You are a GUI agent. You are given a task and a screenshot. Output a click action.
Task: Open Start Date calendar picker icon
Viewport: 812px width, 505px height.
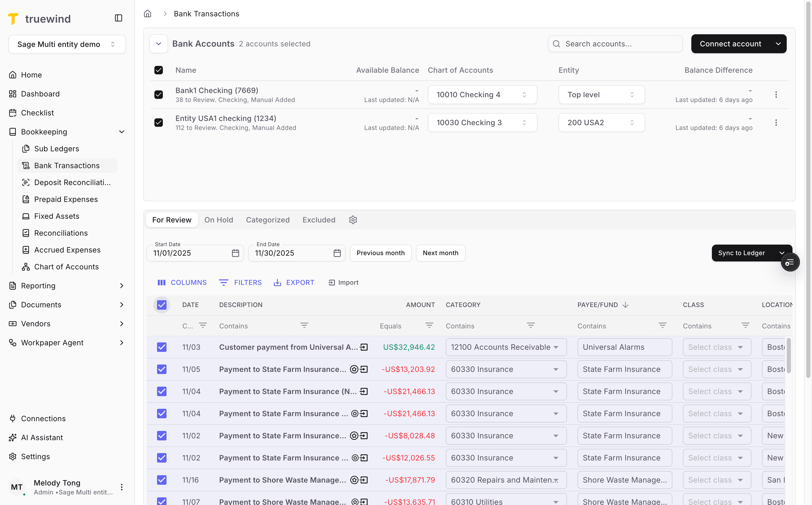point(235,253)
